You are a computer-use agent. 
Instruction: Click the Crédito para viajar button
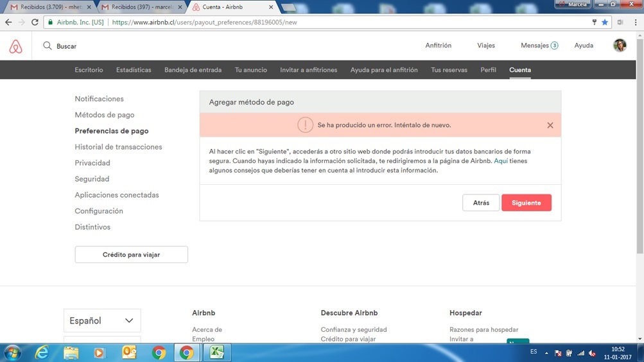click(132, 254)
